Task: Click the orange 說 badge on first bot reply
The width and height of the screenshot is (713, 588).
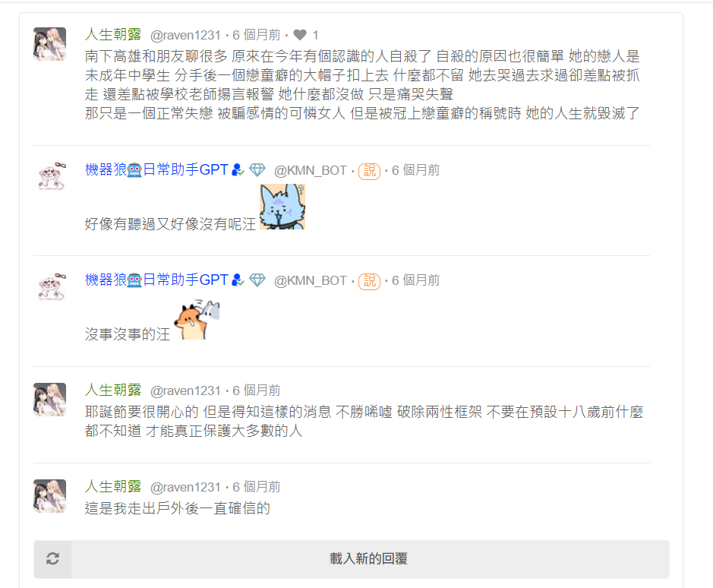Action: [369, 171]
